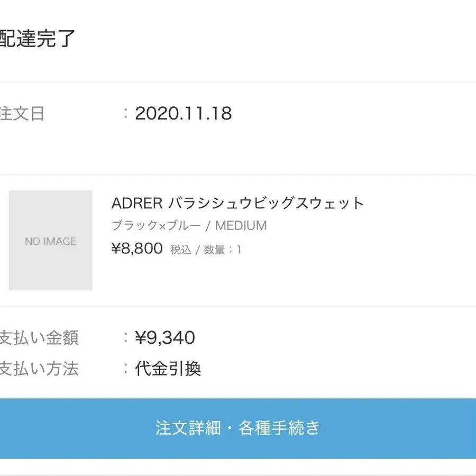Click the 支払い方法 payment method label
The height and width of the screenshot is (476, 476).
point(39,368)
